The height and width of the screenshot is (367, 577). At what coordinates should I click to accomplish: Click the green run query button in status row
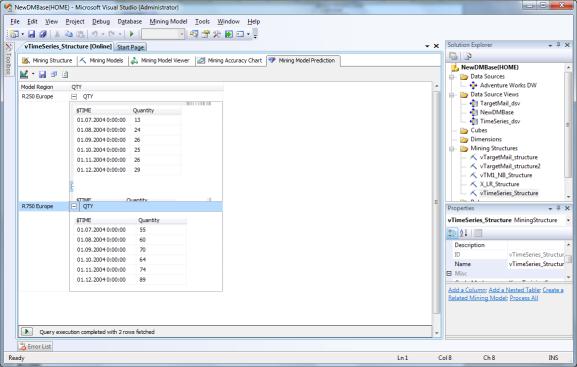(26, 332)
